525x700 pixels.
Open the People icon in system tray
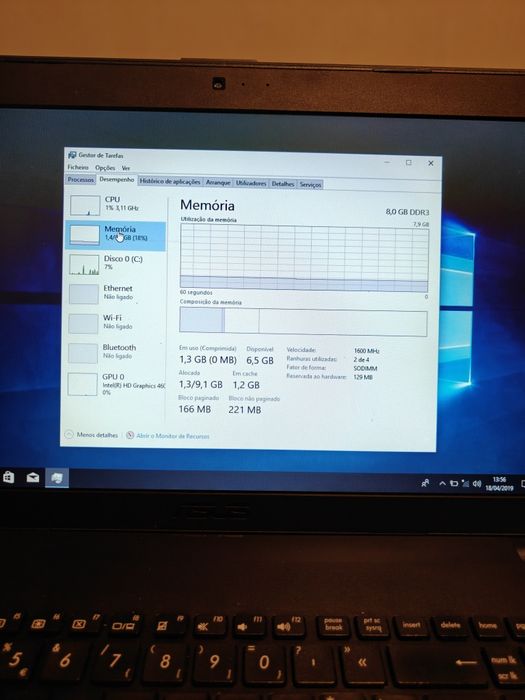425,483
